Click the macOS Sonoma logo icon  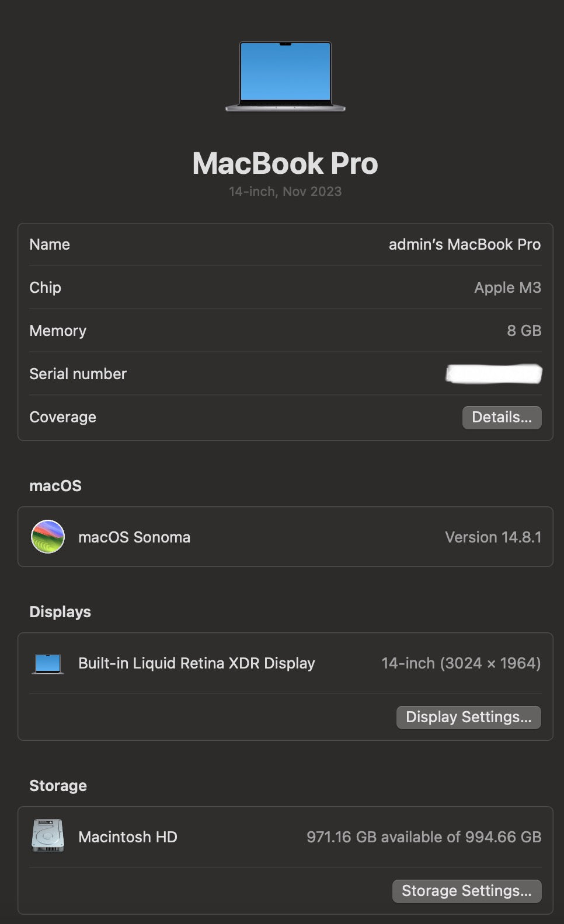click(x=48, y=537)
